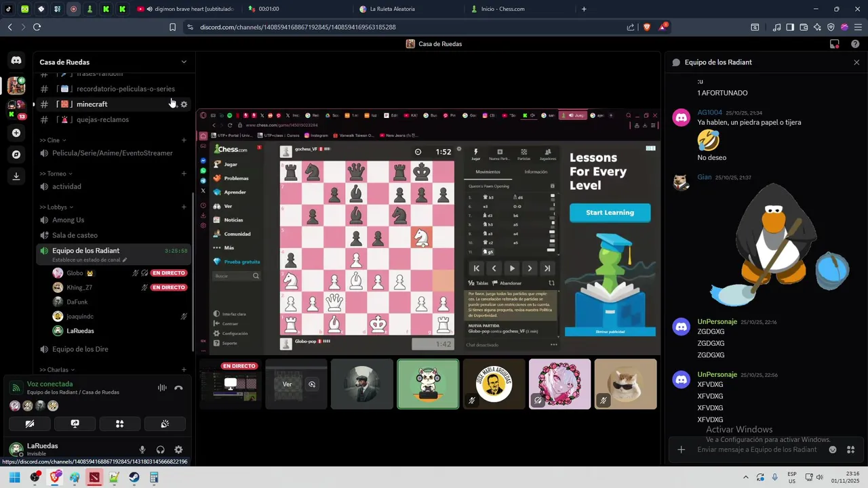The height and width of the screenshot is (488, 868).
Task: Pop out the stream with the icon by Ver
Action: pyautogui.click(x=312, y=384)
